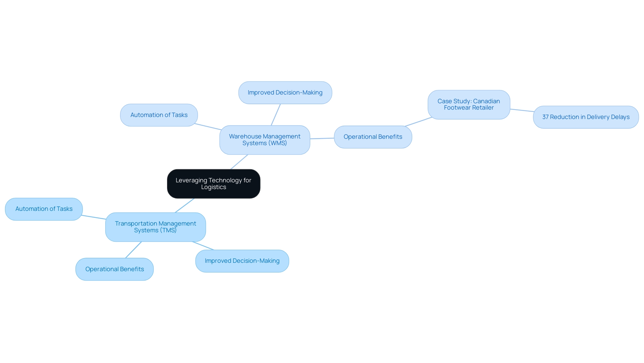This screenshot has width=644, height=363.
Task: Select the Automation of Tasks node under WMS
Action: [x=158, y=115]
